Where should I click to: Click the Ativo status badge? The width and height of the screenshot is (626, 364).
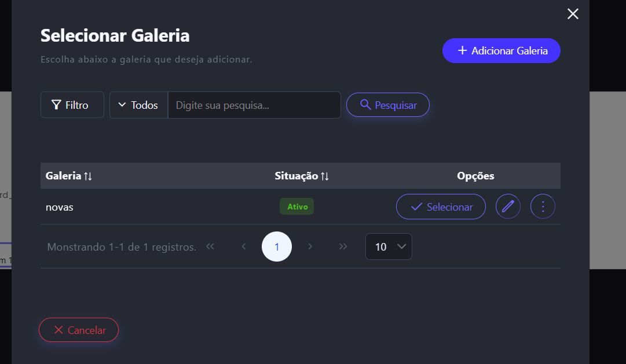296,207
